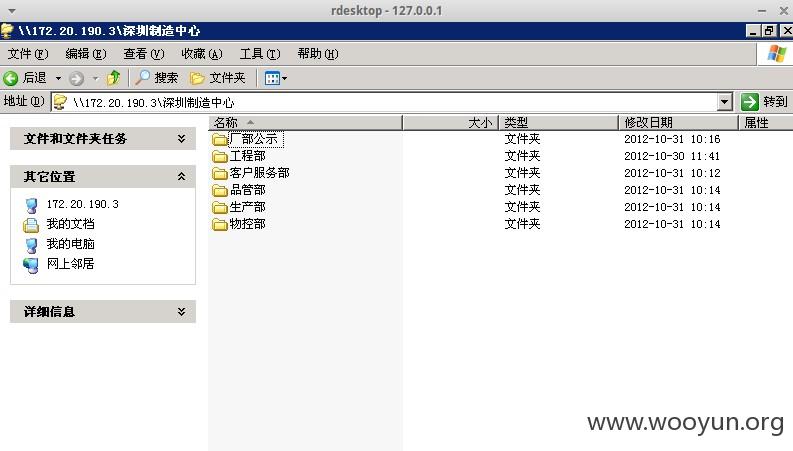Expand the 详细信息 panel
793x451 pixels.
[x=182, y=311]
